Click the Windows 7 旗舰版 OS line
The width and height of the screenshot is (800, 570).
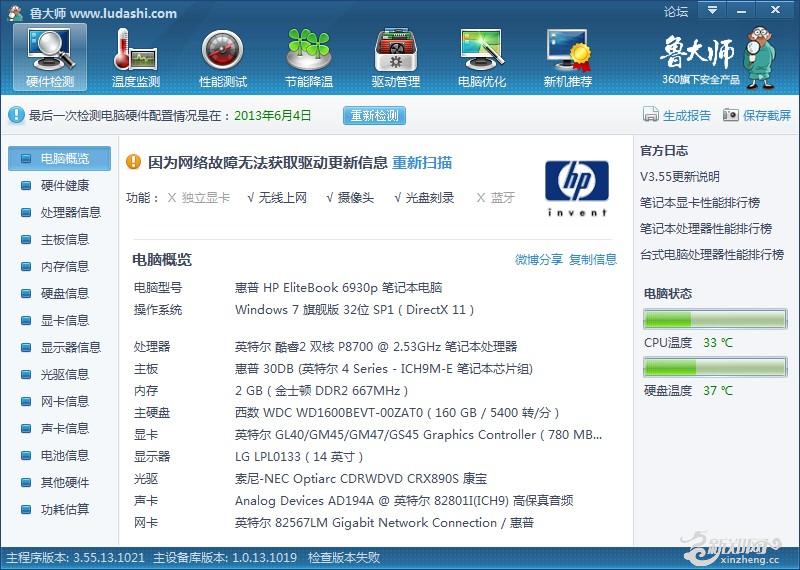coord(355,310)
